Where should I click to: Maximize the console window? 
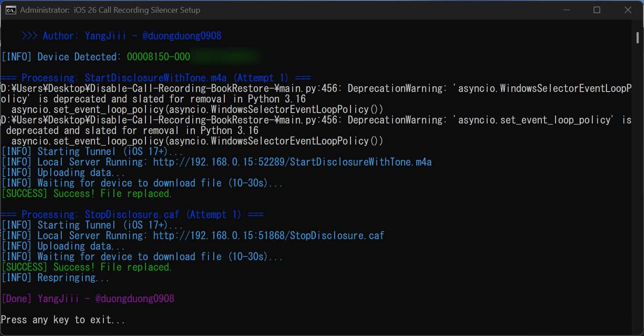(x=597, y=10)
